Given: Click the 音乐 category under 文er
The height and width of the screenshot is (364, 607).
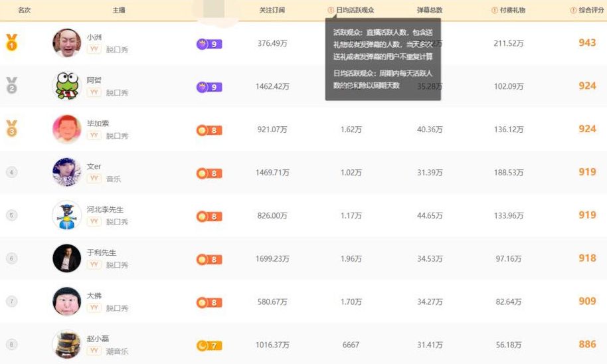Looking at the screenshot, I should point(114,179).
